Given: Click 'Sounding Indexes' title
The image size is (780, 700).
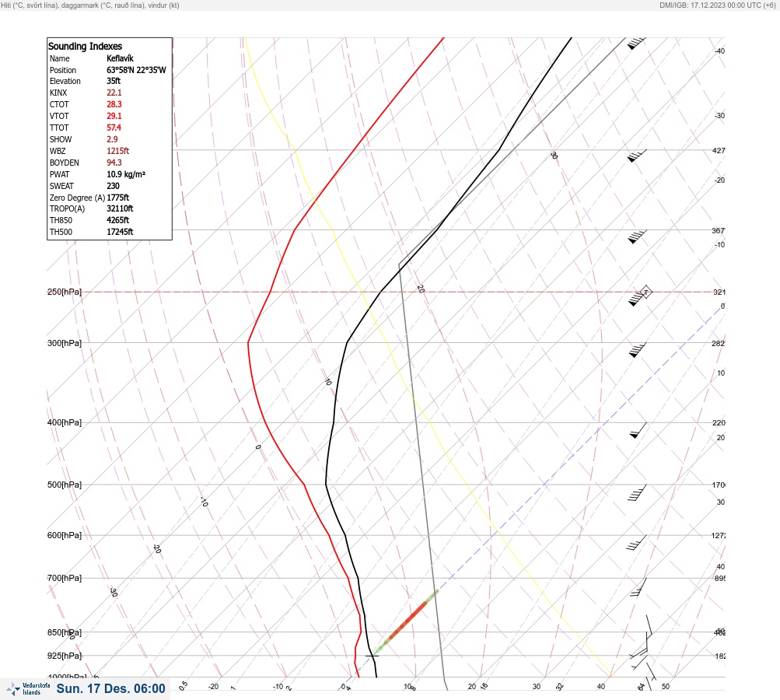Looking at the screenshot, I should pyautogui.click(x=85, y=46).
